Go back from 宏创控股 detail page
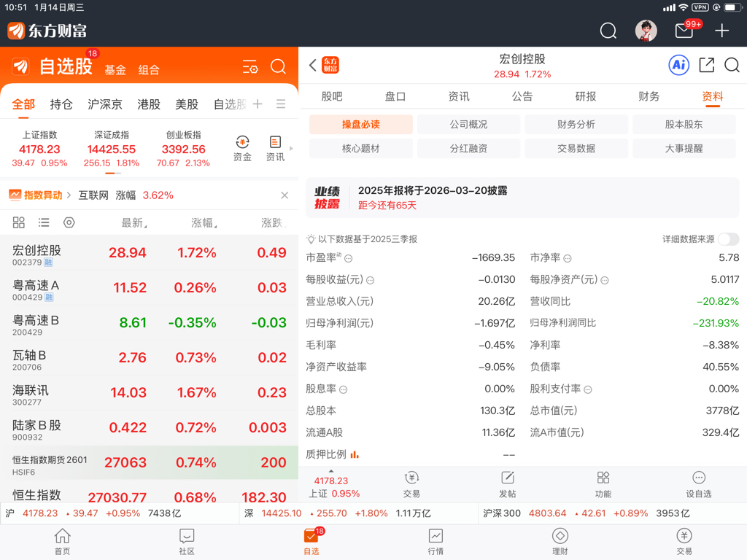The image size is (747, 560). pos(312,65)
